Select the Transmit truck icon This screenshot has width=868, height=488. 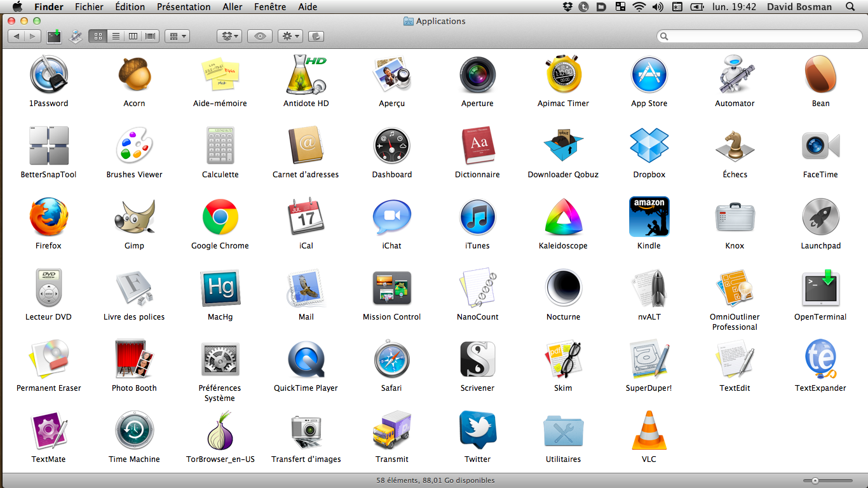[x=391, y=431]
